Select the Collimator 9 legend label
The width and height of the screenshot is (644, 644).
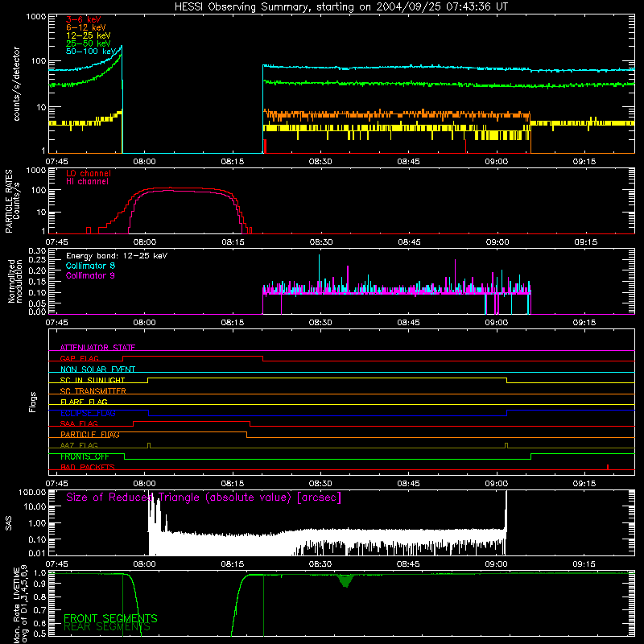[90, 275]
